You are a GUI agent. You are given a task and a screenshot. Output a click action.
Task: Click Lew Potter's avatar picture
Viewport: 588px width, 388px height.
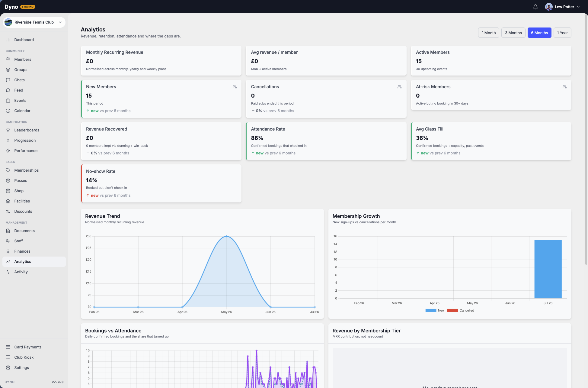pyautogui.click(x=549, y=7)
